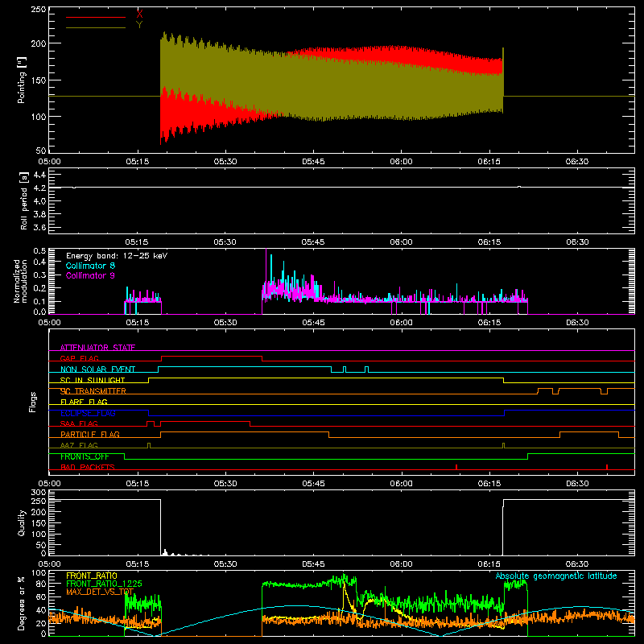Click the 3.6 tick on Roll period axis

click(39, 227)
